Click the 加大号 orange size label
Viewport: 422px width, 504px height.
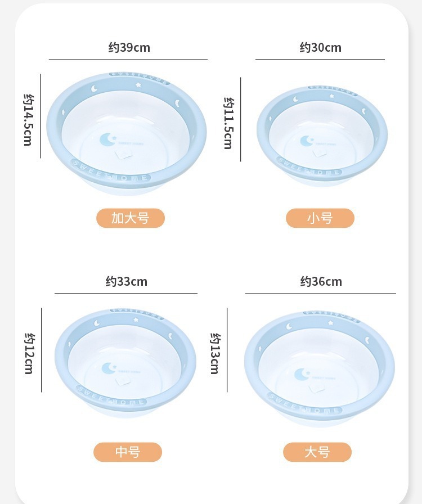(x=131, y=218)
